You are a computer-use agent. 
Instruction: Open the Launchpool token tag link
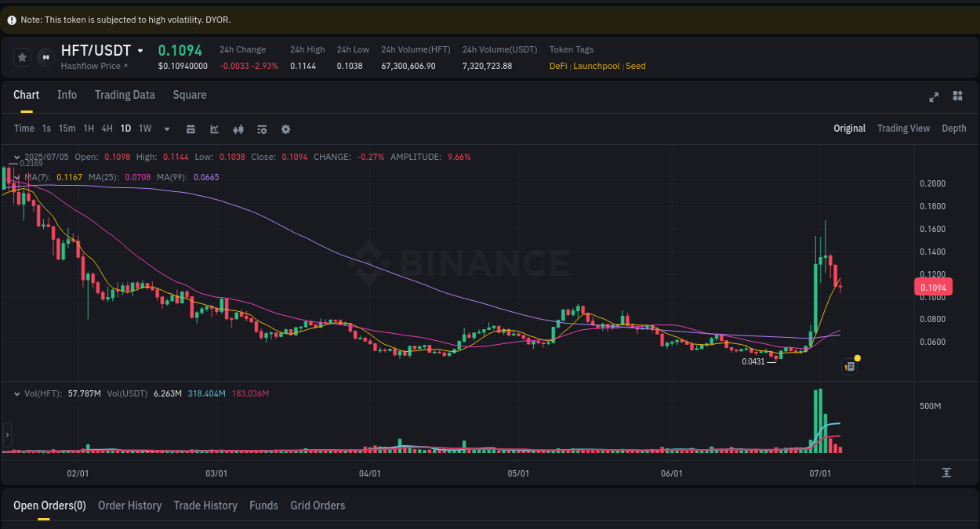click(596, 66)
